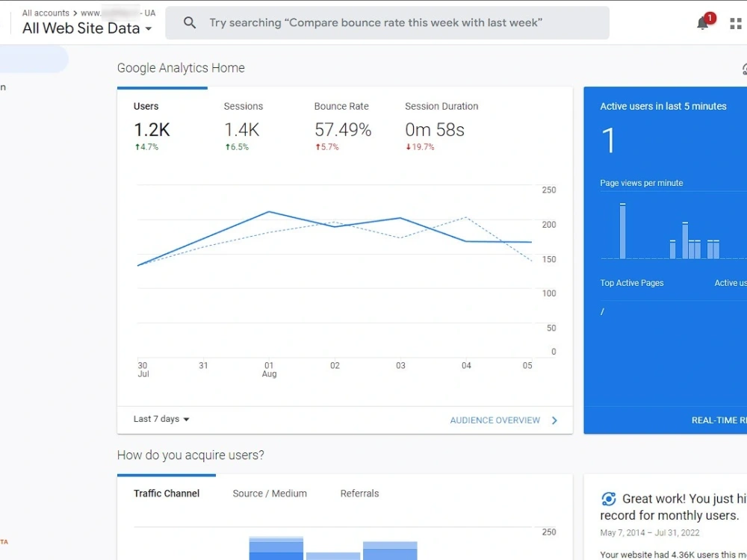Click the chevron arrow after AUDIENCE OVERVIEW

(554, 420)
